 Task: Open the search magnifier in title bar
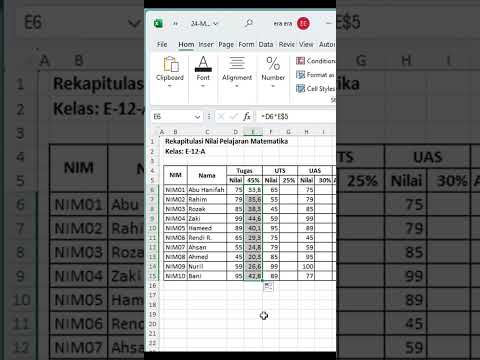(248, 23)
